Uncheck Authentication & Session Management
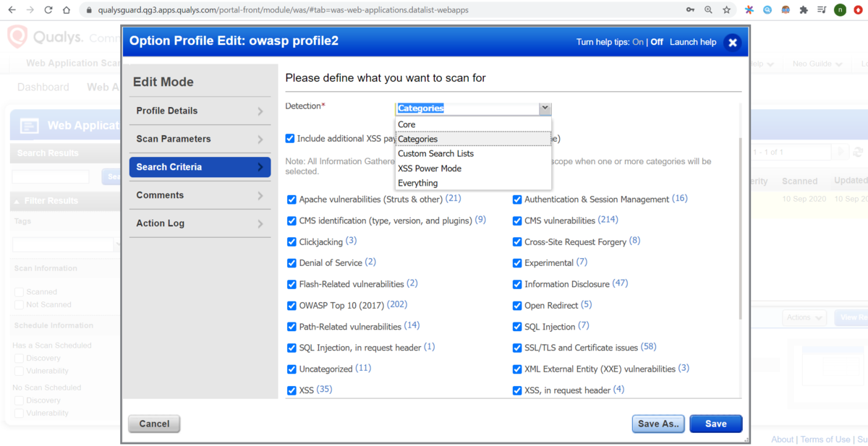Viewport: 868px width, 446px height. [517, 200]
